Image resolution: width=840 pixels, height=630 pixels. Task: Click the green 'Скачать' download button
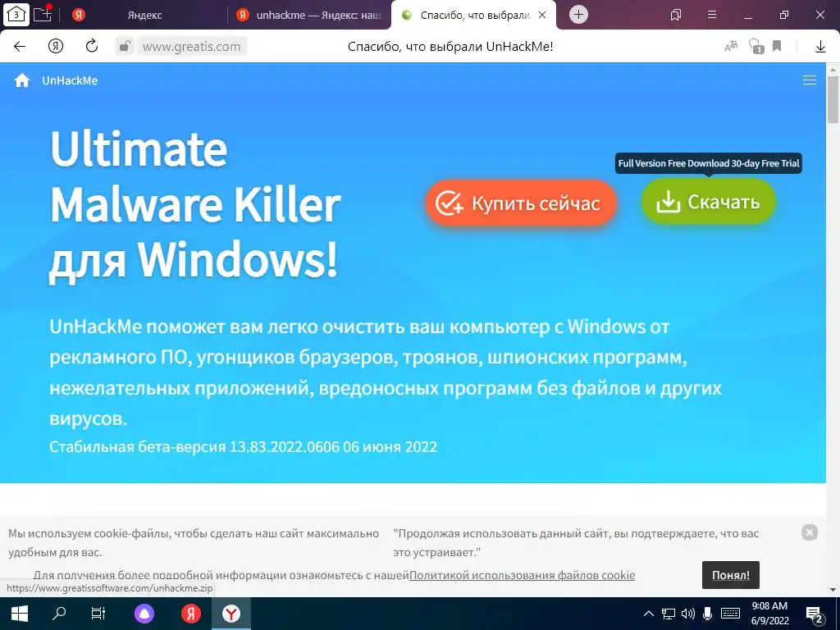tap(709, 202)
